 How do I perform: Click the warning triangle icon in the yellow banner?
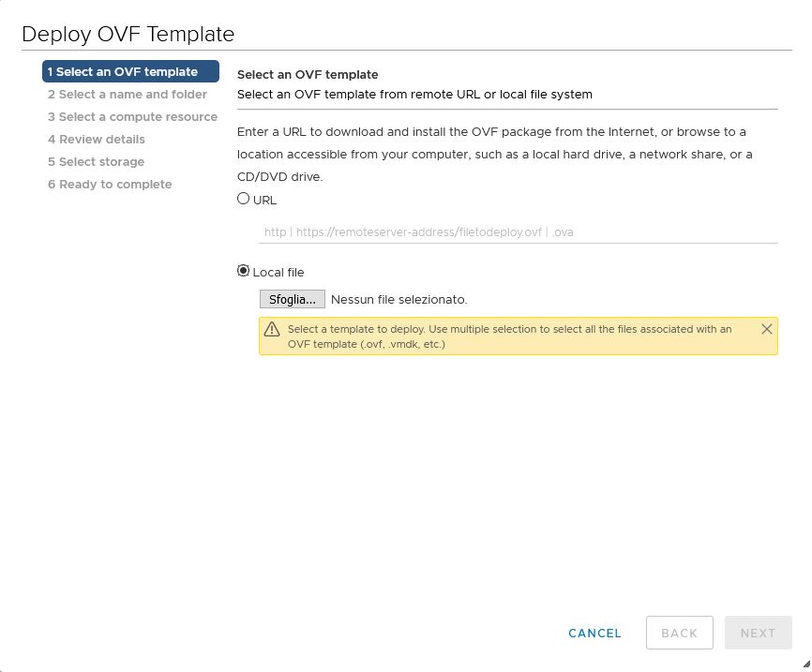(272, 329)
